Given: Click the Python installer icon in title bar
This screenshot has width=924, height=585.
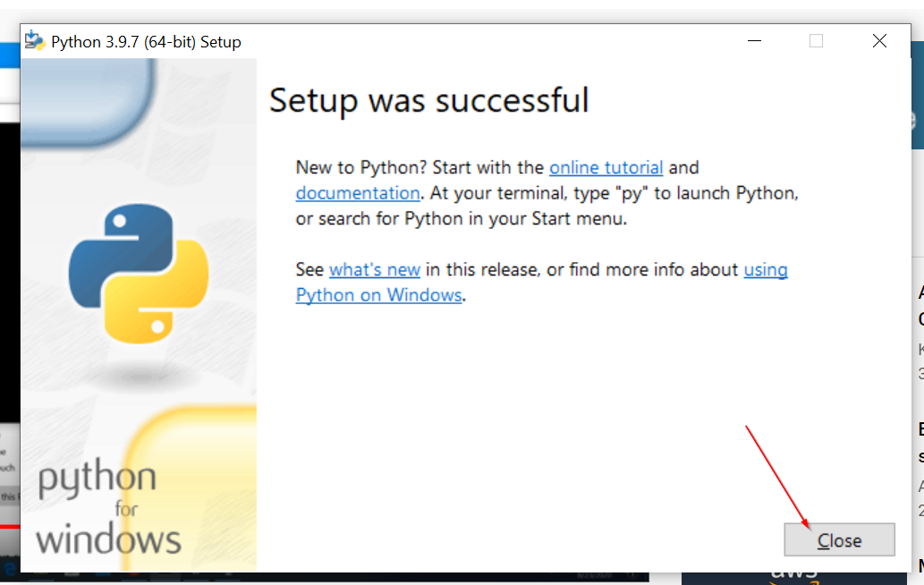Looking at the screenshot, I should [x=35, y=40].
